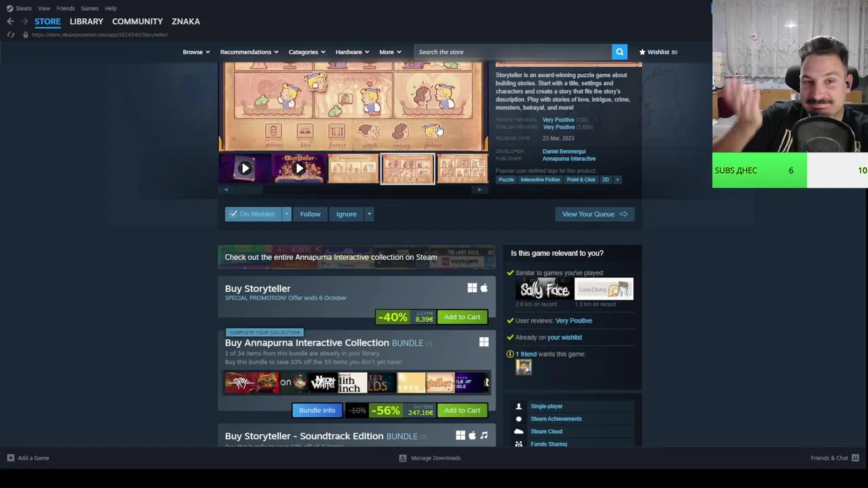Switch to the STORE tab
The height and width of the screenshot is (488, 868).
(47, 21)
